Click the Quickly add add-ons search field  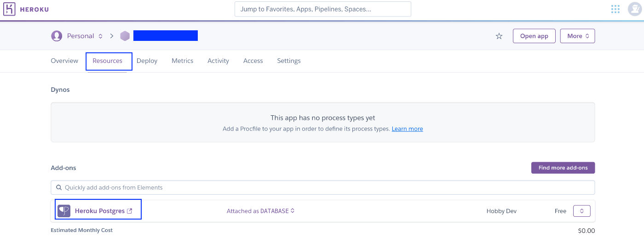point(322,187)
